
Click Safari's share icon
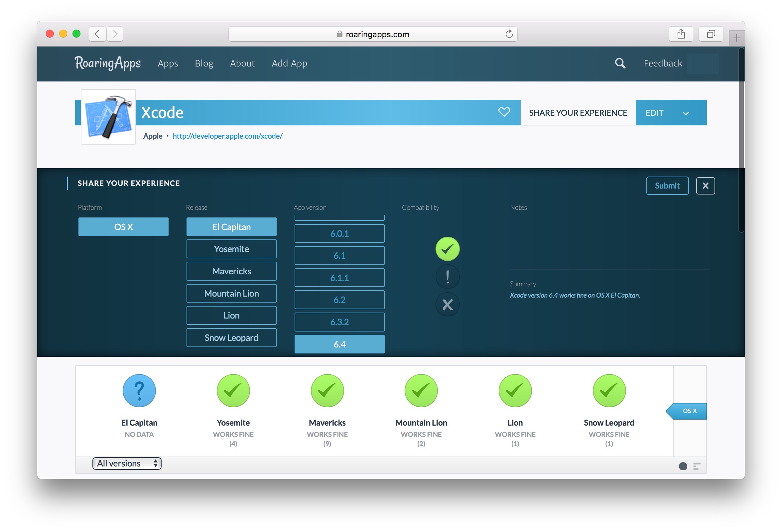(681, 34)
